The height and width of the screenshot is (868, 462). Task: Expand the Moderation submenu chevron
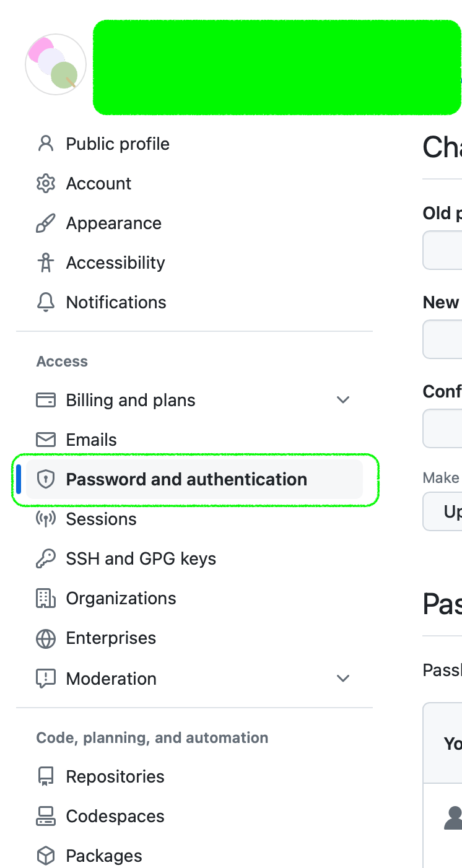(x=343, y=679)
